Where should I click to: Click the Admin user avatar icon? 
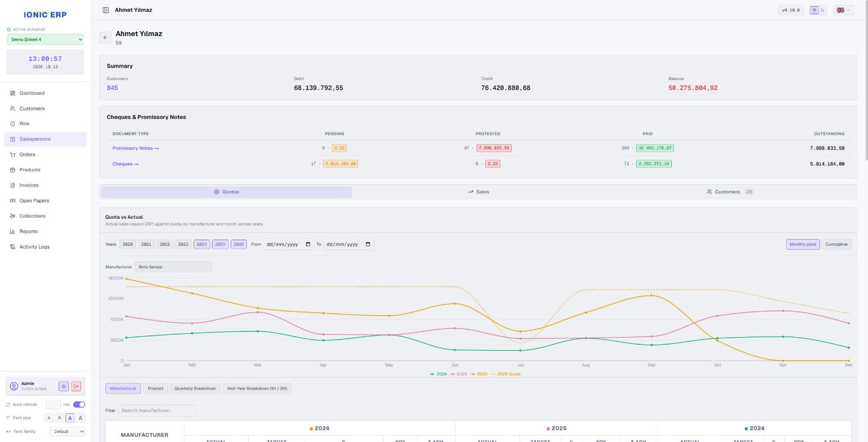pyautogui.click(x=14, y=386)
